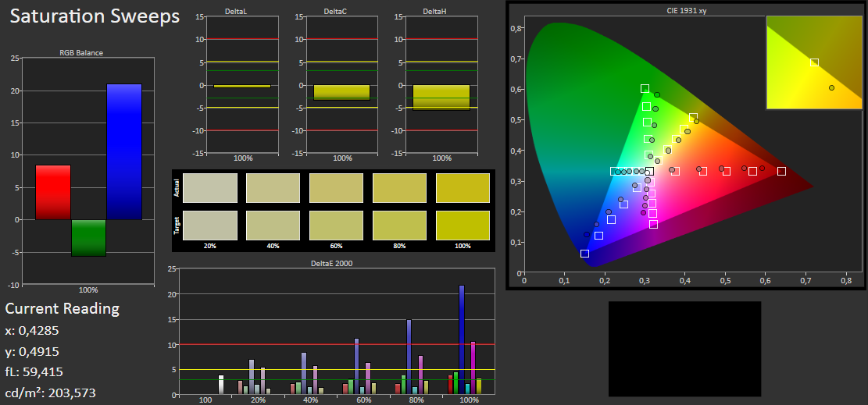Click the Target 80% yellow swatch
The height and width of the screenshot is (405, 868).
(400, 226)
